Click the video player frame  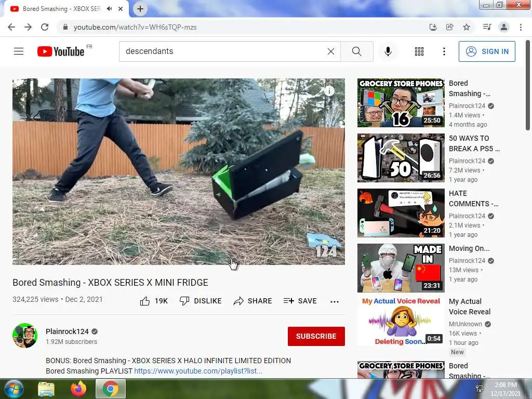[x=179, y=171]
